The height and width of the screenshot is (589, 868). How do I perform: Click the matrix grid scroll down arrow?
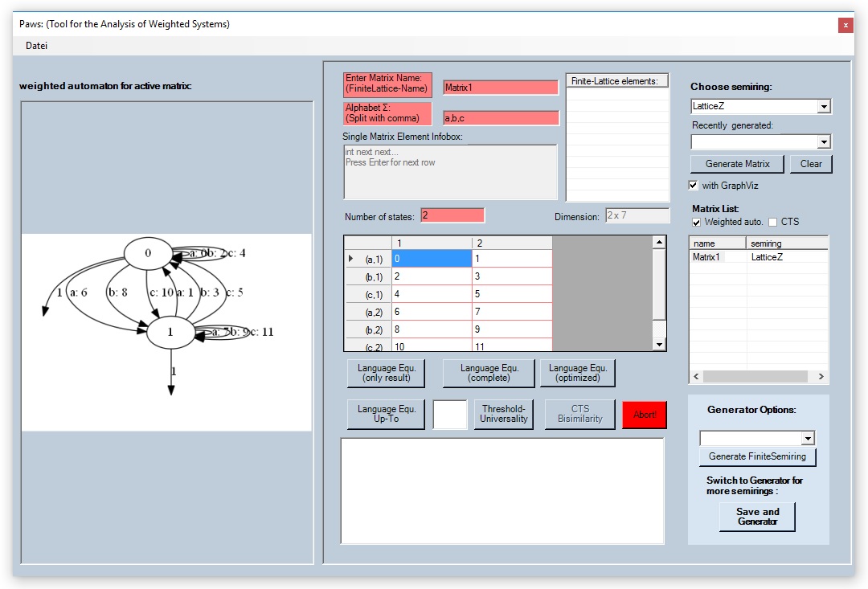pos(659,345)
